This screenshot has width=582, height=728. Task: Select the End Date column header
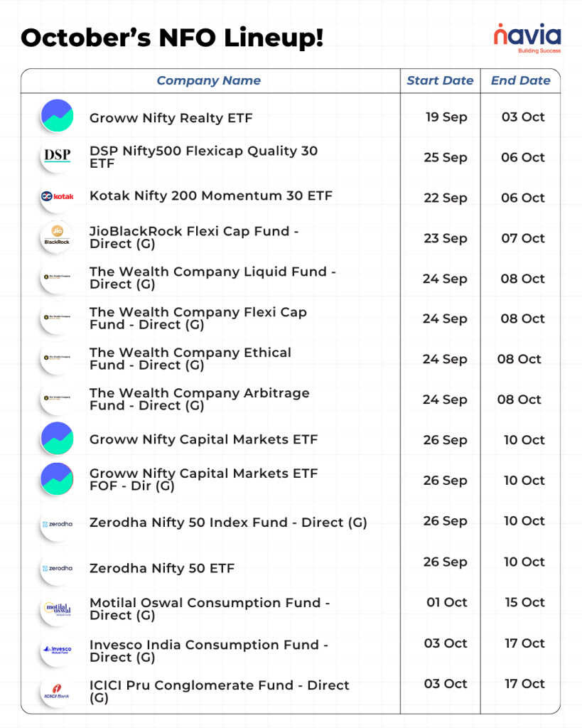(520, 80)
